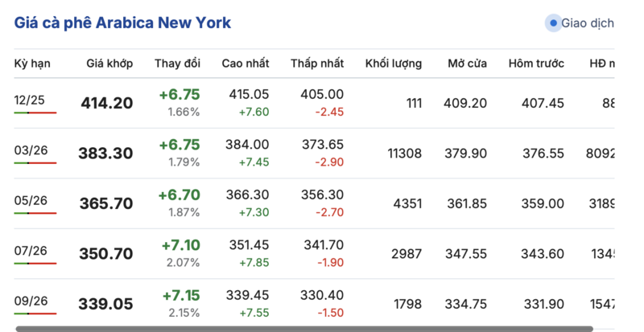
Task: Click the horizontal scrollbar below the table
Action: [x=304, y=328]
